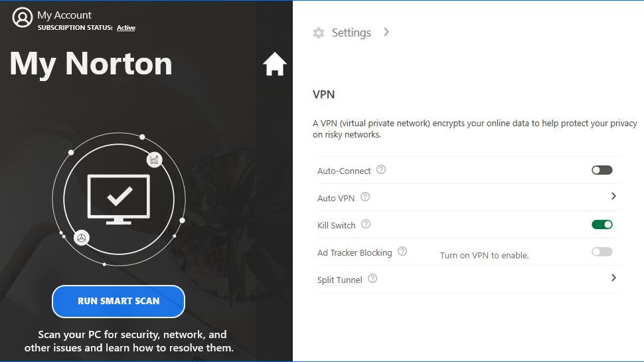Image resolution: width=644 pixels, height=362 pixels.
Task: Click the Settings gear icon
Action: (319, 33)
